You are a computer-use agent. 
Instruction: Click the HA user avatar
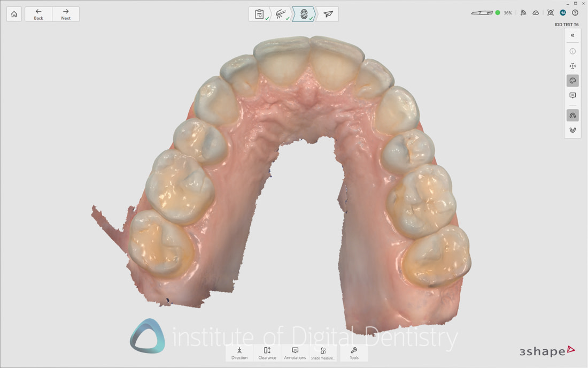coord(562,12)
